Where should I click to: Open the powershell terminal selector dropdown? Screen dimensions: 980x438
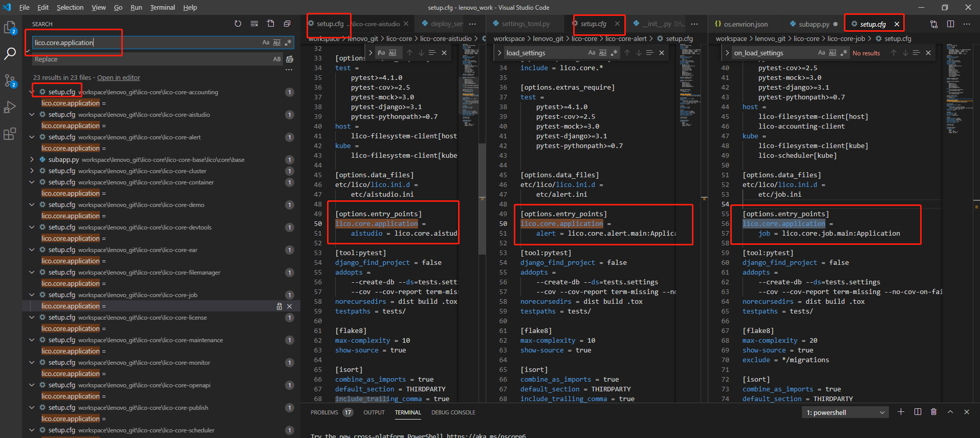(x=845, y=412)
